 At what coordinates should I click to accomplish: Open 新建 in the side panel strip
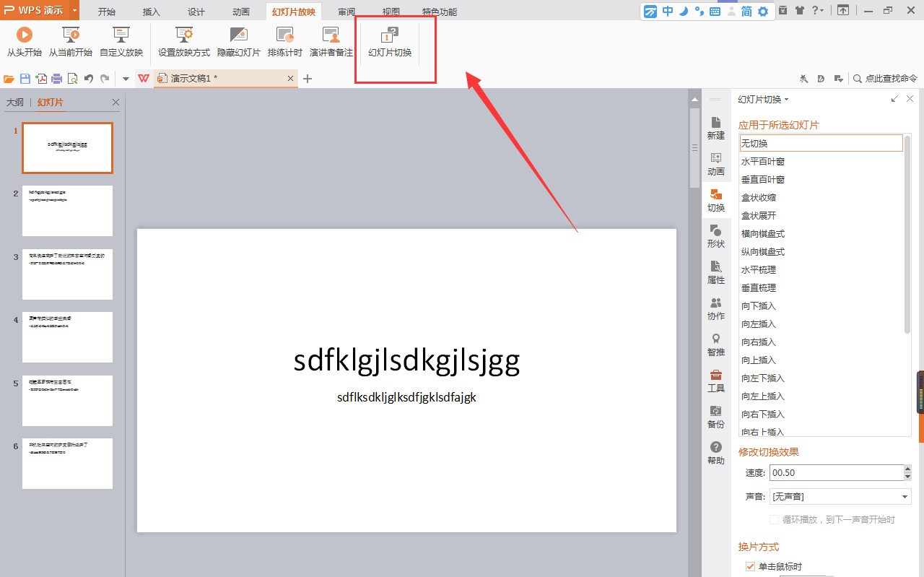coord(716,128)
